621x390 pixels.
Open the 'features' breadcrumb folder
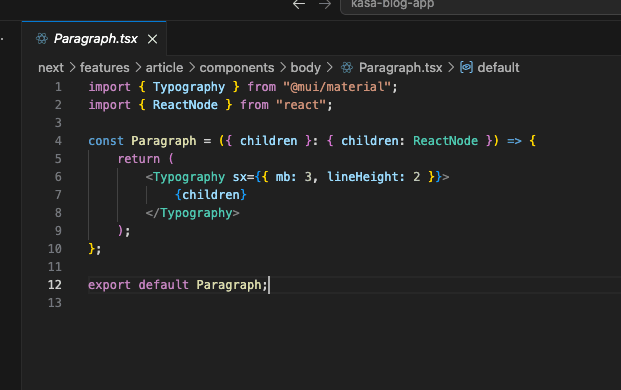click(105, 68)
